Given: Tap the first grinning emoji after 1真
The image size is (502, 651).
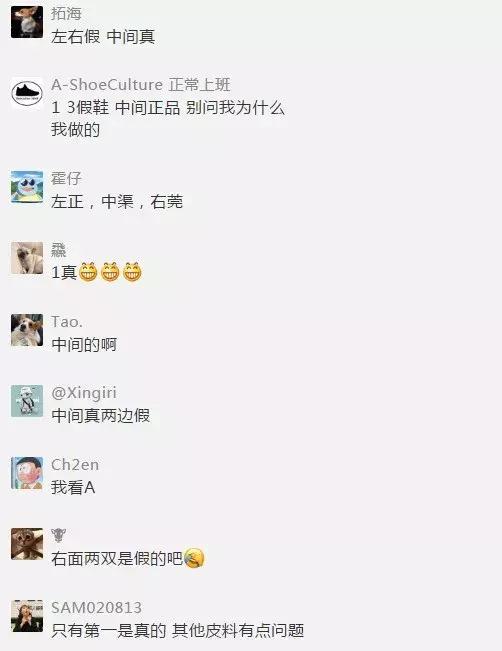Looking at the screenshot, I should point(88,272).
